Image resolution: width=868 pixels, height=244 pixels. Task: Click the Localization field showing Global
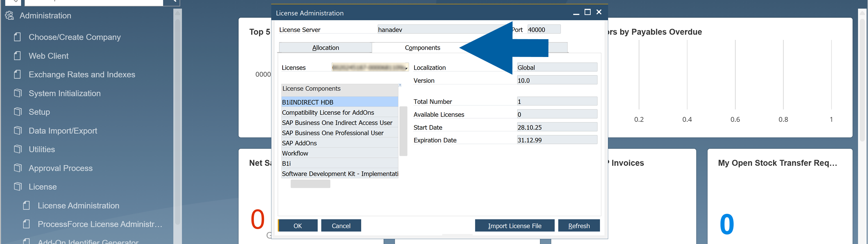(557, 67)
